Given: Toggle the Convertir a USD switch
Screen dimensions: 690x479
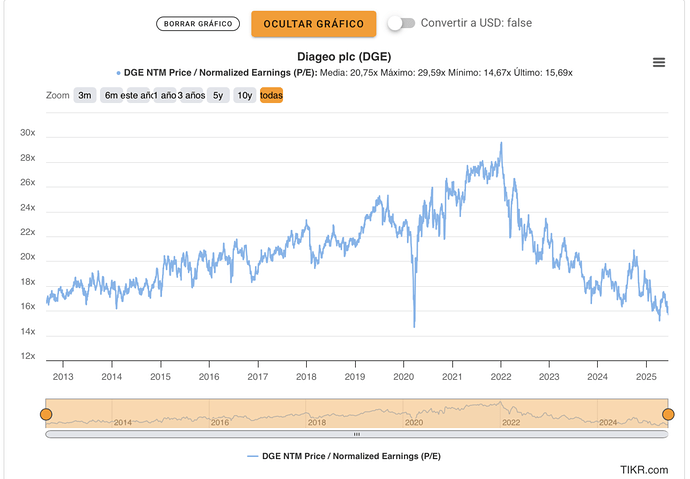Looking at the screenshot, I should [x=401, y=23].
